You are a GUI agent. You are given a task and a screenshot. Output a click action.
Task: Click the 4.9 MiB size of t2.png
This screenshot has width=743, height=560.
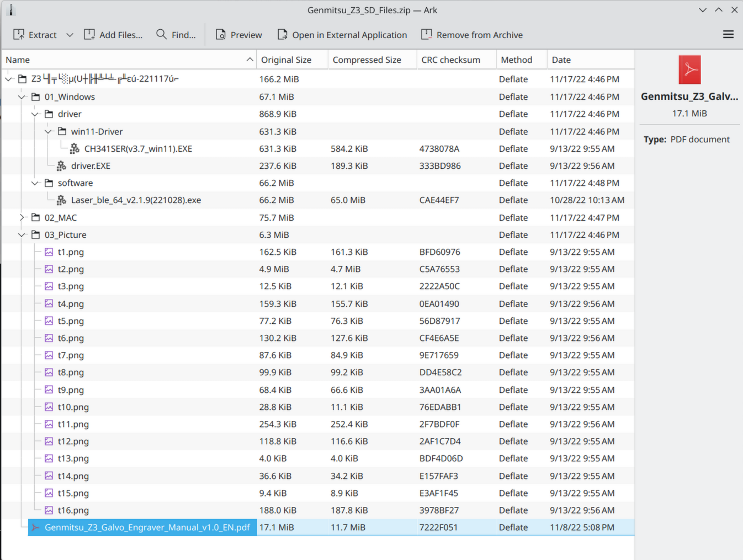[274, 269]
